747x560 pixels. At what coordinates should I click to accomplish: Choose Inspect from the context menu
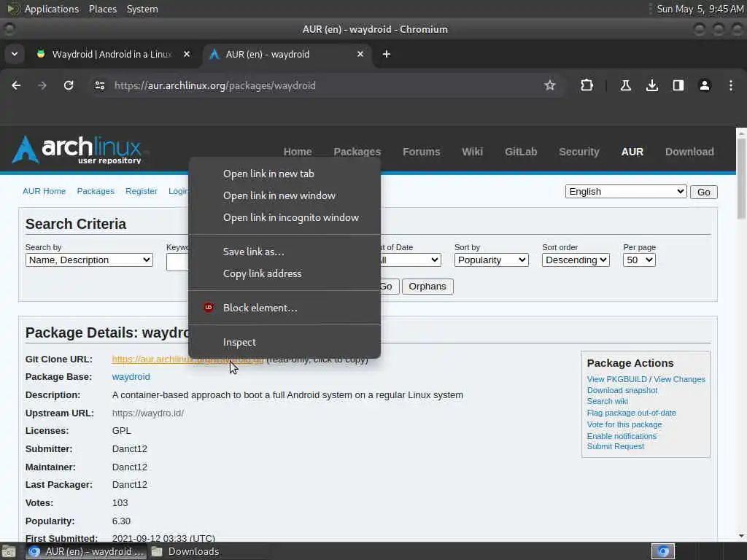pos(285,343)
